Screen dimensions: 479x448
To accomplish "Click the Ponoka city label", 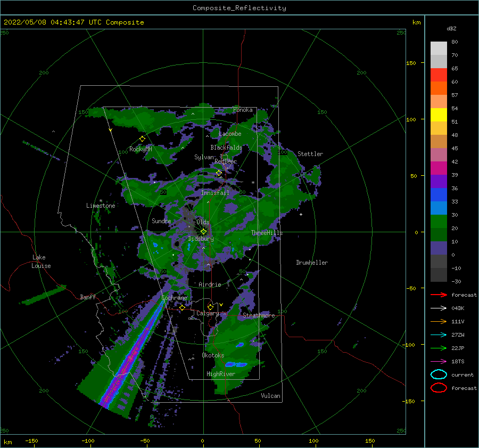I will click(x=243, y=110).
